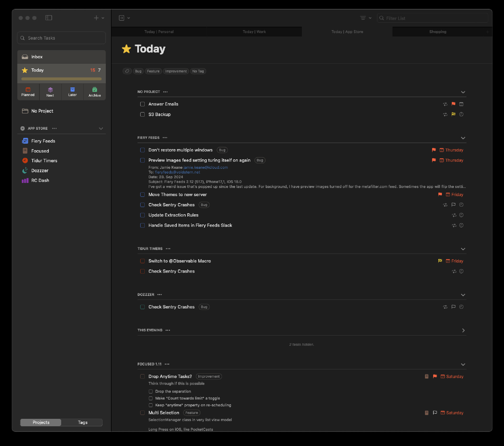The image size is (504, 446).
Task: Click the checkered flag on S3 Backup
Action: pyautogui.click(x=453, y=114)
